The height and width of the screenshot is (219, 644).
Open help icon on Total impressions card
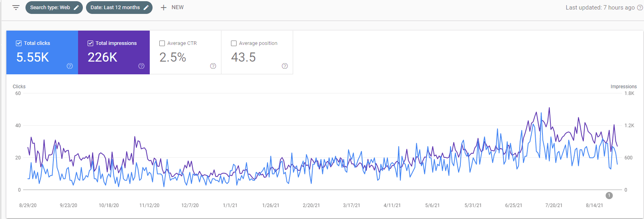pyautogui.click(x=141, y=66)
